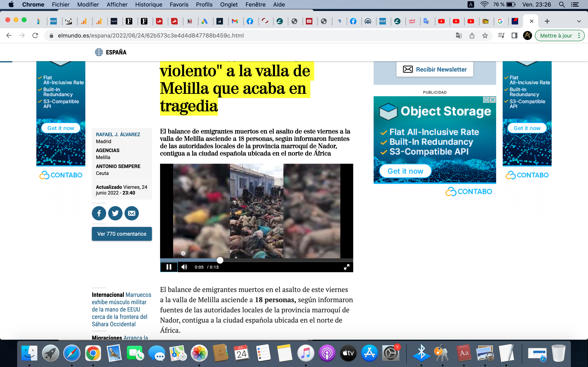This screenshot has height=367, width=588.
Task: Mute the video sound
Action: pos(184,267)
